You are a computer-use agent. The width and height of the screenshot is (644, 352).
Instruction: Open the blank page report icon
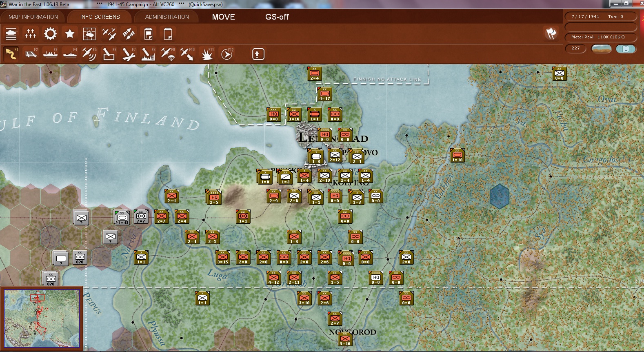click(x=168, y=33)
